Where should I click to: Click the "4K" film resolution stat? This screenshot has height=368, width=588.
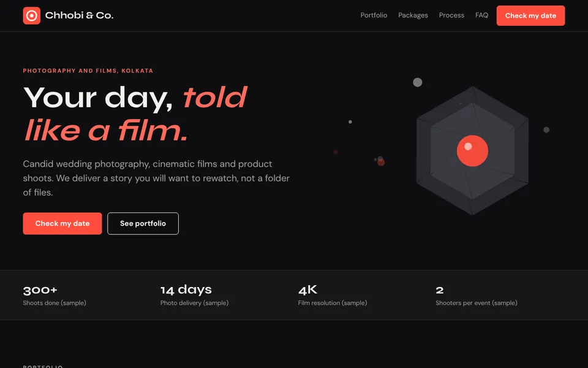[307, 290]
